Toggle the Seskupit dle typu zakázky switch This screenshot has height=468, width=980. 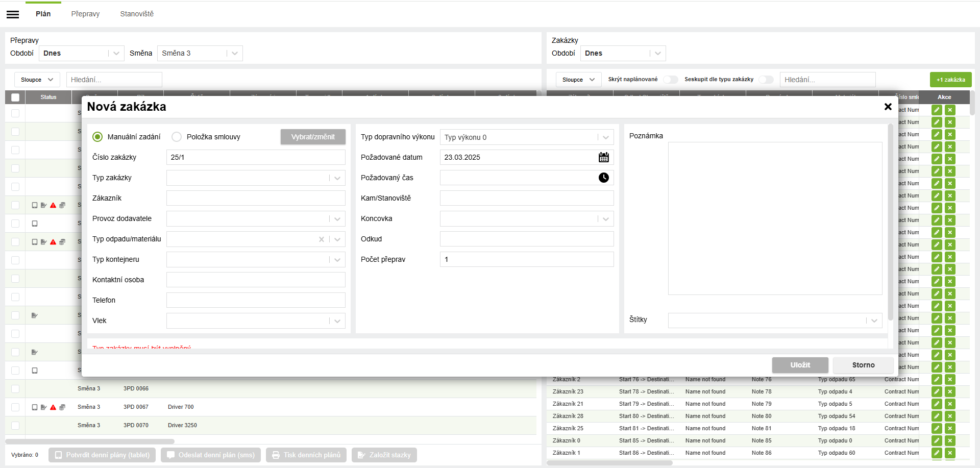766,80
